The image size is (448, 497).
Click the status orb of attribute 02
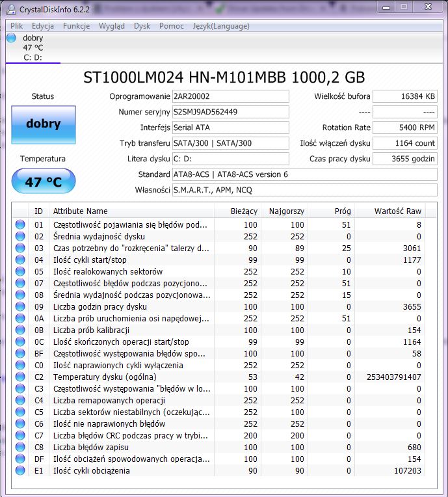pos(20,236)
